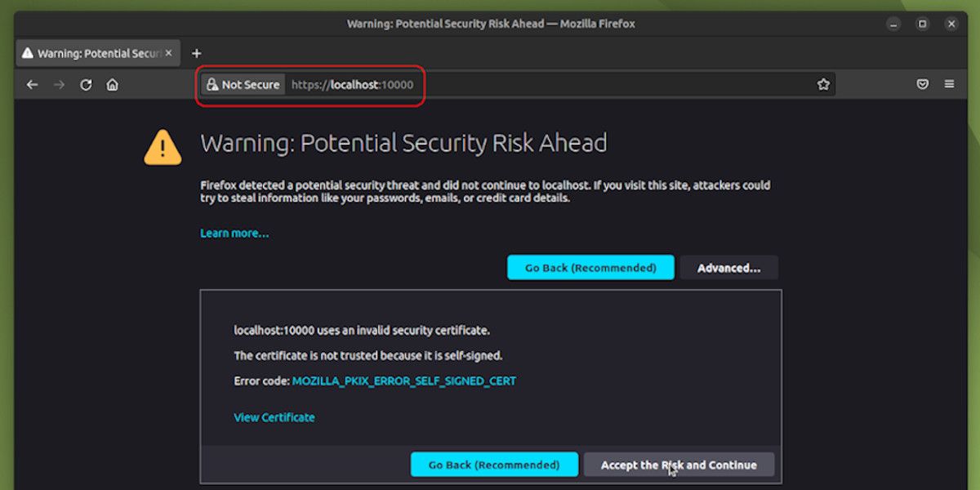Reload the page
Screen dimensions: 980x490
pyautogui.click(x=86, y=84)
